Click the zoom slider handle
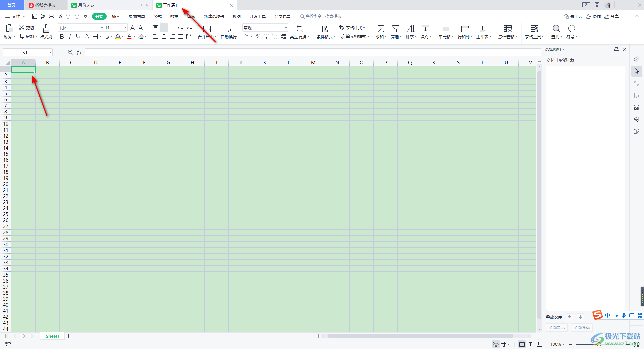Screen dimensions: 644x349 pyautogui.click(x=599, y=344)
